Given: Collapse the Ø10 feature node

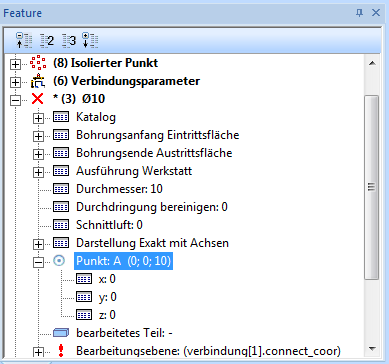Looking at the screenshot, I should (x=15, y=100).
